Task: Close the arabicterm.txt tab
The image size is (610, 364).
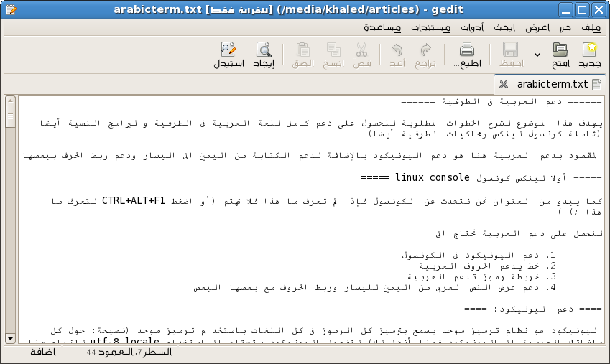Action: coord(504,84)
